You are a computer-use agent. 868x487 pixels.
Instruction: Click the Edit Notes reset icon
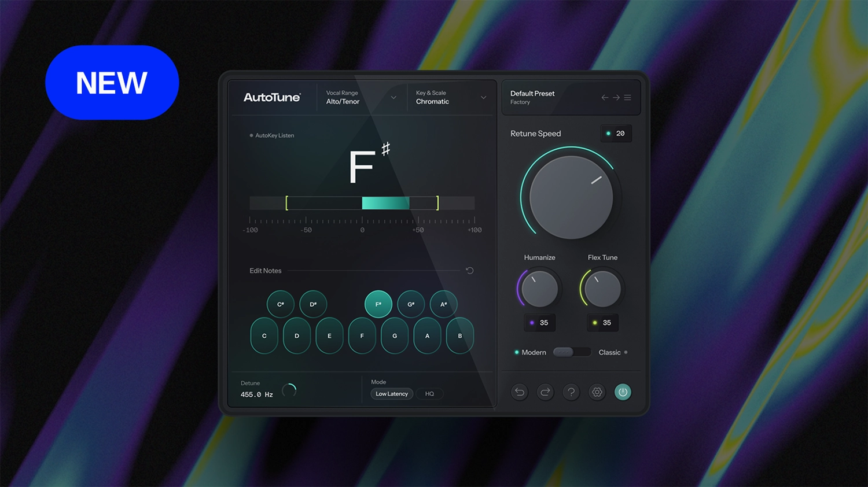tap(469, 270)
